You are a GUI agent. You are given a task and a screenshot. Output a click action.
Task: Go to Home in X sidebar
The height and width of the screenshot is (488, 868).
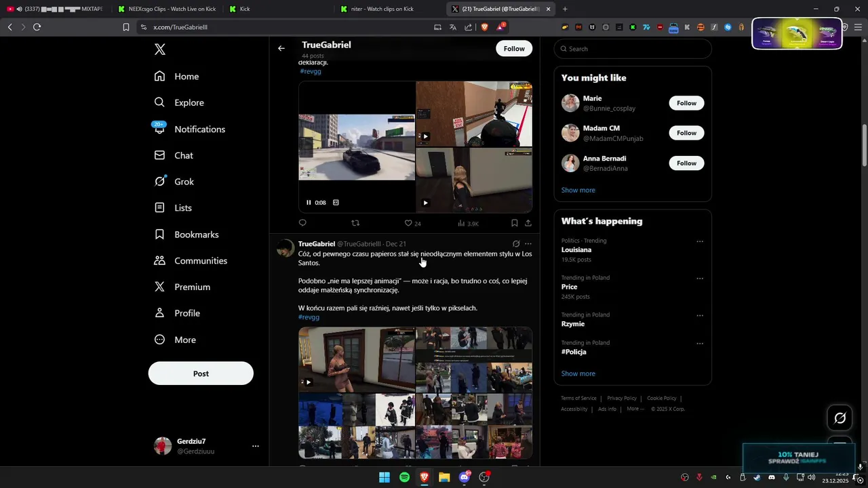tap(177, 77)
